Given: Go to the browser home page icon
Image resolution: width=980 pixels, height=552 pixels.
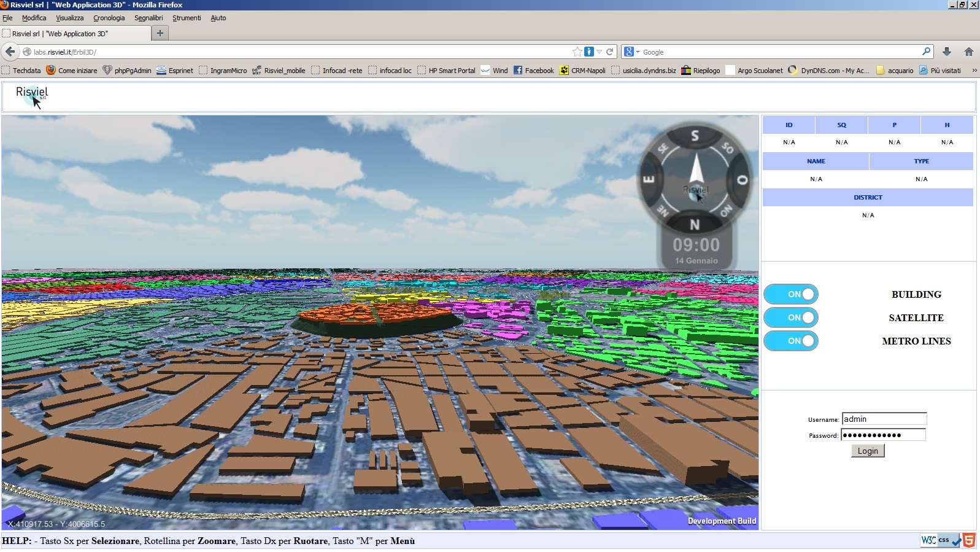Looking at the screenshot, I should pyautogui.click(x=968, y=52).
